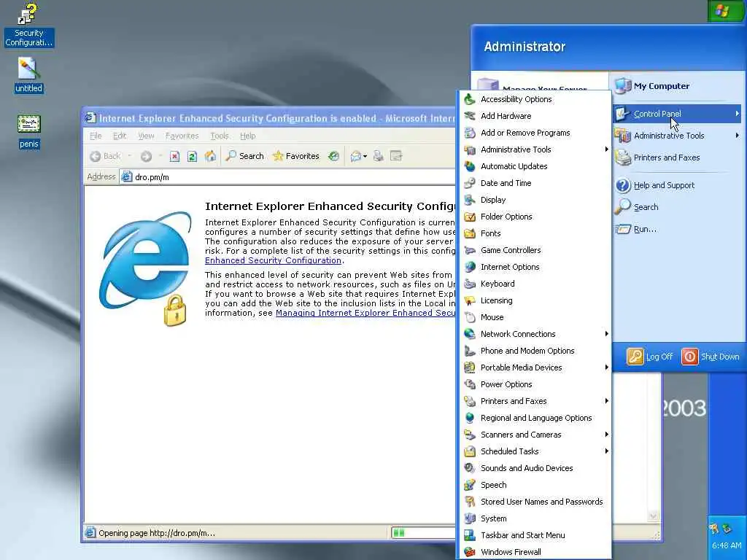Expand Portable Media Devices submenu
This screenshot has width=747, height=560.
pos(534,367)
